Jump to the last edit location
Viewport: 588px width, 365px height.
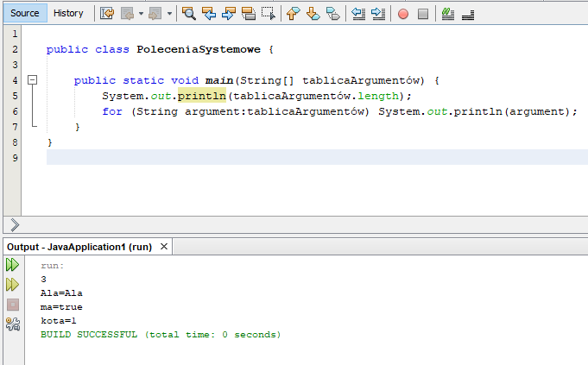tap(107, 13)
